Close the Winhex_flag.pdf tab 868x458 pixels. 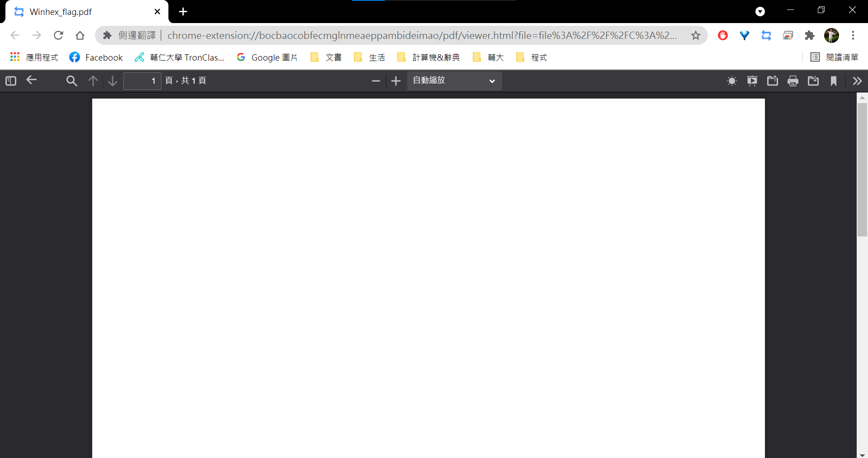coord(157,12)
